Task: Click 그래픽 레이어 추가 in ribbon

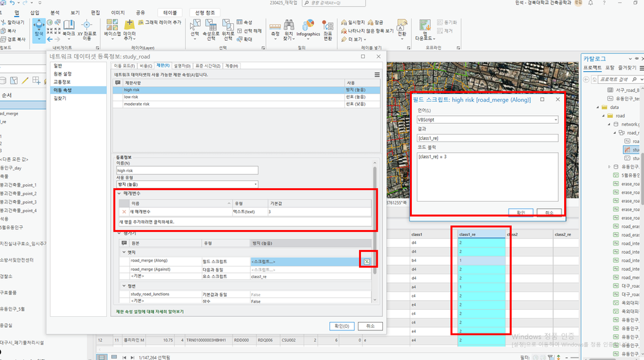Action: pyautogui.click(x=159, y=22)
